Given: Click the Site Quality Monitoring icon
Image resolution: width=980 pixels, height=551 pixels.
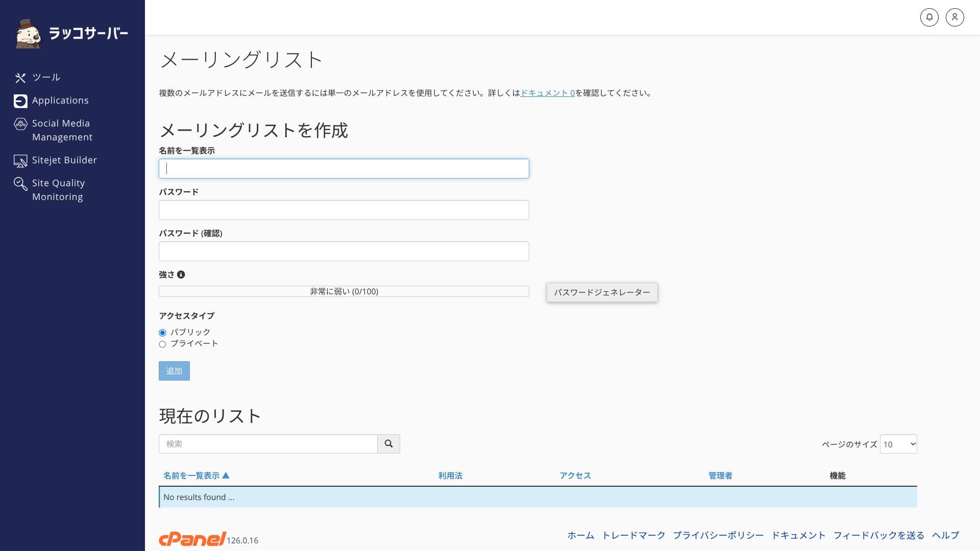Looking at the screenshot, I should tap(20, 184).
